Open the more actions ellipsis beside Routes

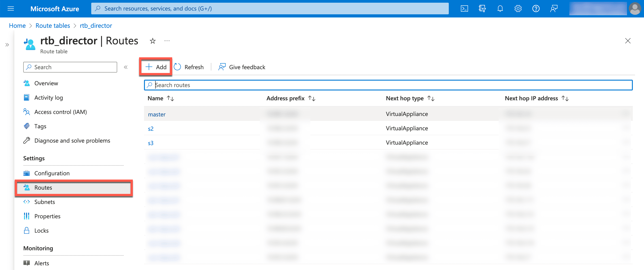[x=167, y=41]
